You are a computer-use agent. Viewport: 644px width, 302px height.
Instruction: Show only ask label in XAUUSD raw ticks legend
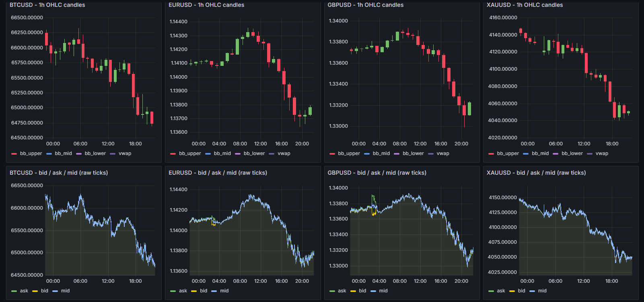pyautogui.click(x=501, y=291)
